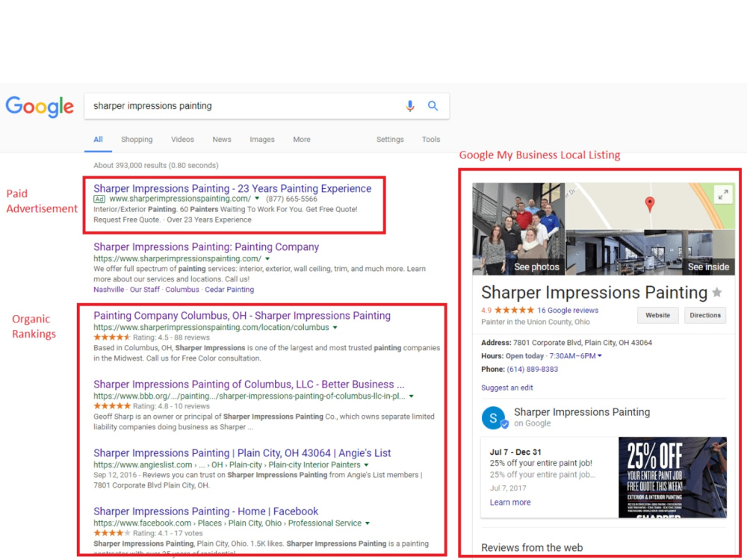Open the Angie's List result link
747x560 pixels.
click(x=242, y=453)
